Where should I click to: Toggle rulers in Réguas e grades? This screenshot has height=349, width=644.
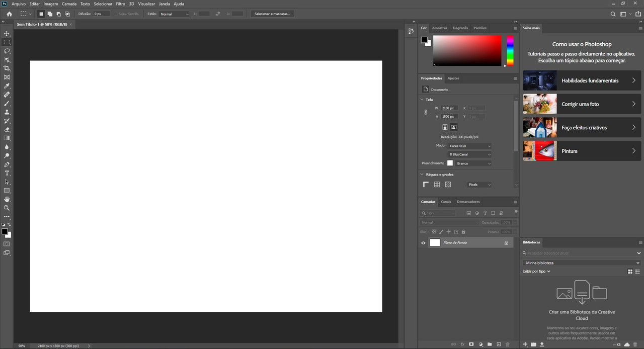pyautogui.click(x=426, y=185)
